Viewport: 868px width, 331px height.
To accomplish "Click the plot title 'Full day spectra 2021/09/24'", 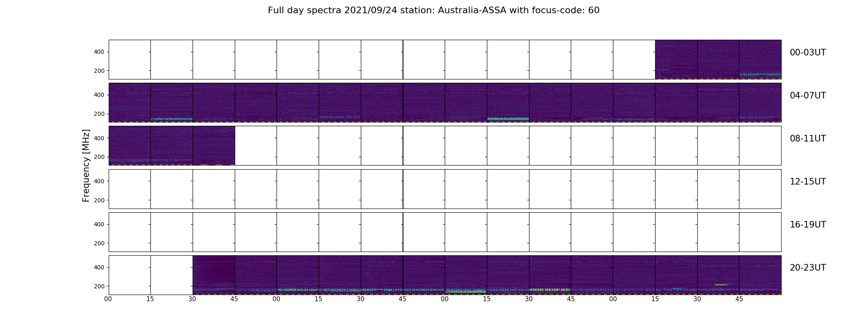I will tap(434, 10).
